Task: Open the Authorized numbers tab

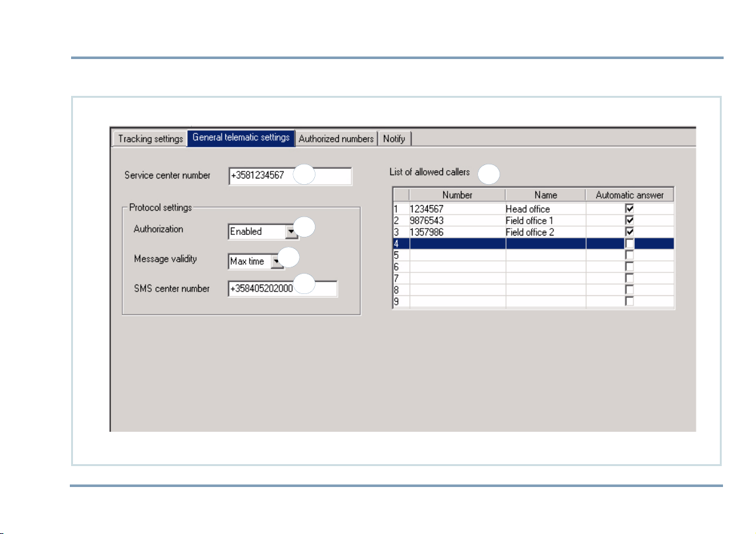Action: point(336,138)
